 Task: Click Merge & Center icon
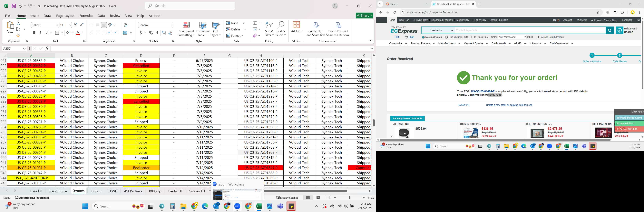coord(125,33)
